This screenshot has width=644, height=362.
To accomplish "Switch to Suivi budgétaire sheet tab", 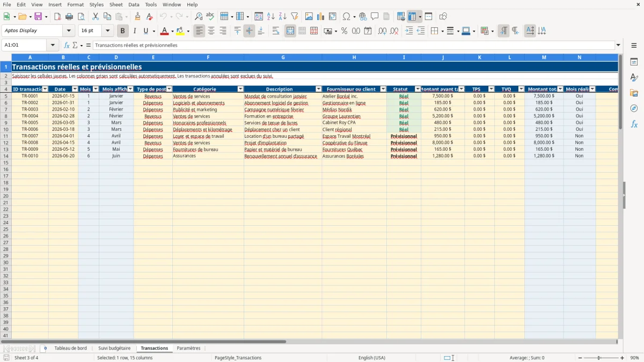I will (114, 348).
